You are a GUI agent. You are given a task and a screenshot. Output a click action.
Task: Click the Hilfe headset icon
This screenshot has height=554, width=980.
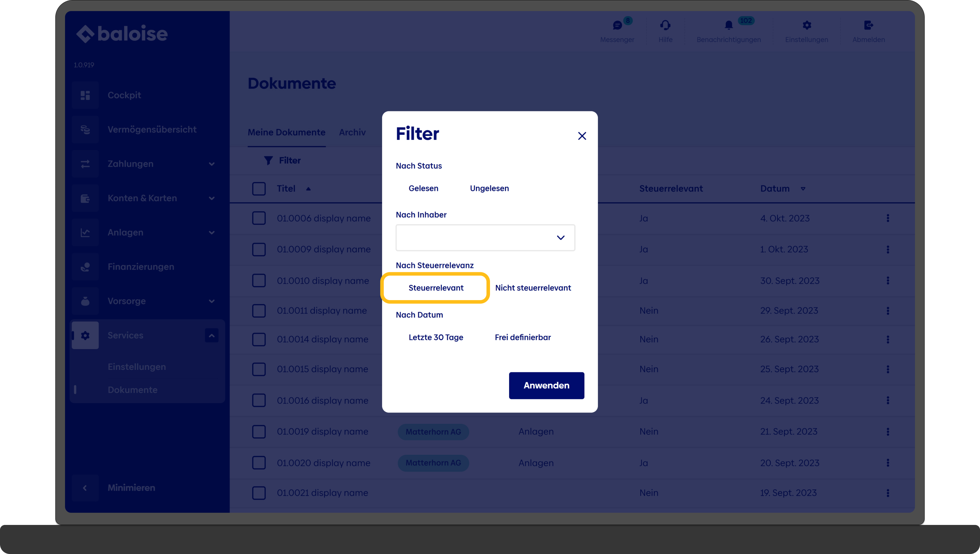665,25
